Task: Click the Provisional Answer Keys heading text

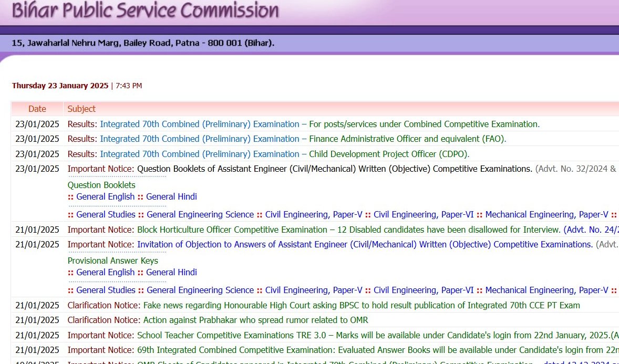Action: point(112,261)
